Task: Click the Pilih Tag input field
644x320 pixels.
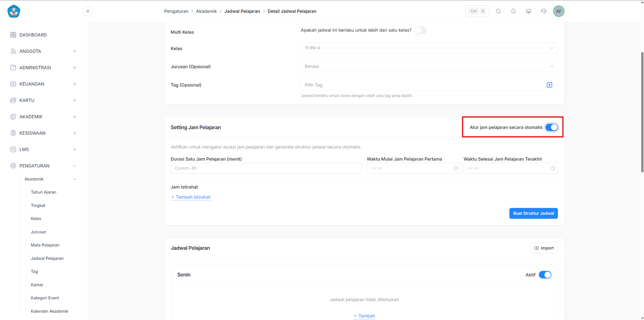Action: pyautogui.click(x=429, y=85)
